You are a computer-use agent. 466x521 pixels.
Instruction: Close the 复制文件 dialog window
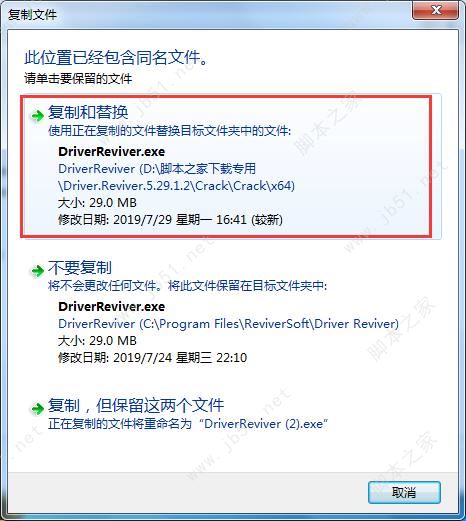point(436,11)
